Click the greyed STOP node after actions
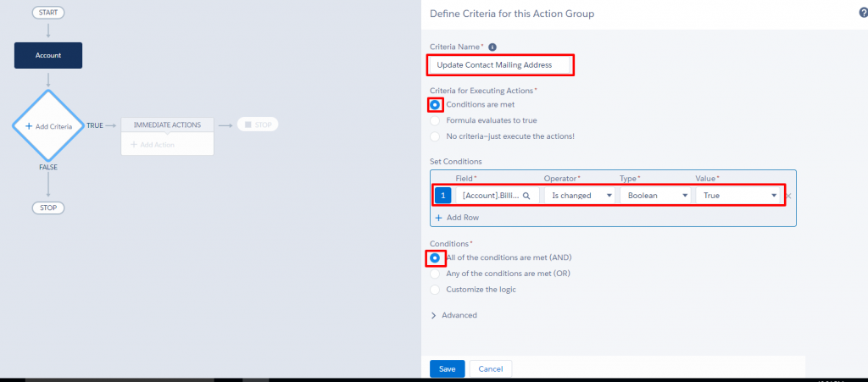Image resolution: width=868 pixels, height=382 pixels. pyautogui.click(x=258, y=125)
